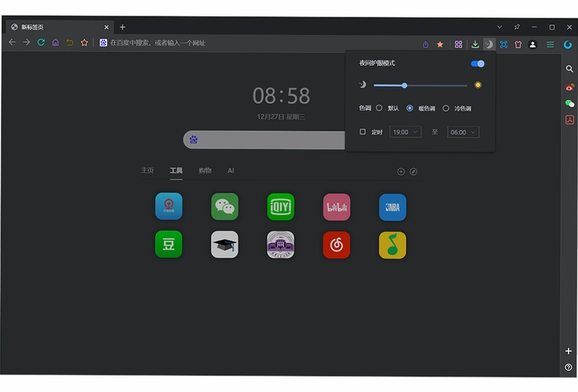Click the date text 12月27日 星期三
This screenshot has width=578, height=392.
point(281,117)
